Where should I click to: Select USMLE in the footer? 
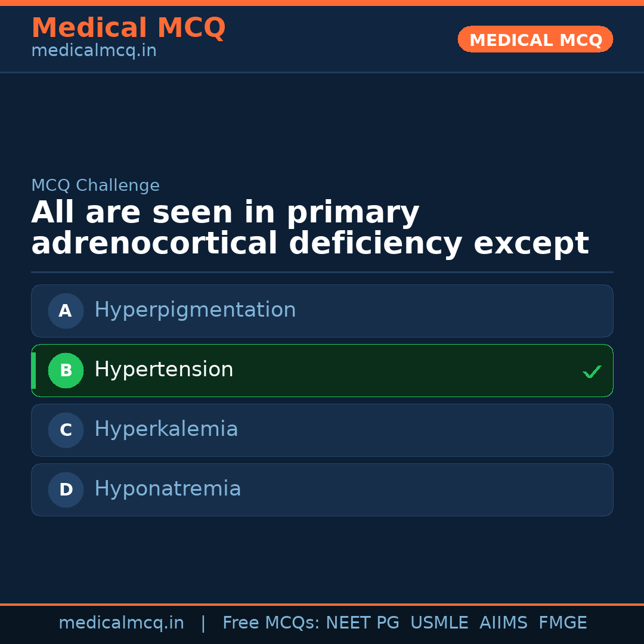(x=439, y=623)
